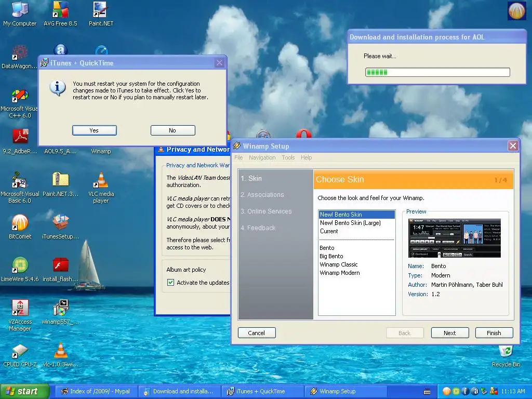
Task: Select 'Winamp Classic' skin in the list
Action: [356, 264]
